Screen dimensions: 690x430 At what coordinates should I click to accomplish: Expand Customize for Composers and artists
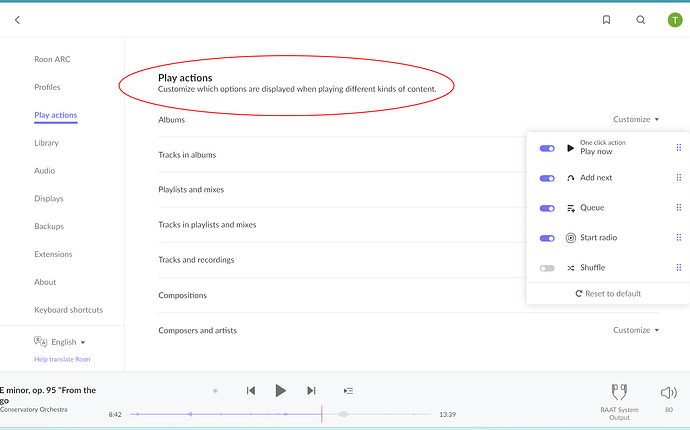point(636,330)
